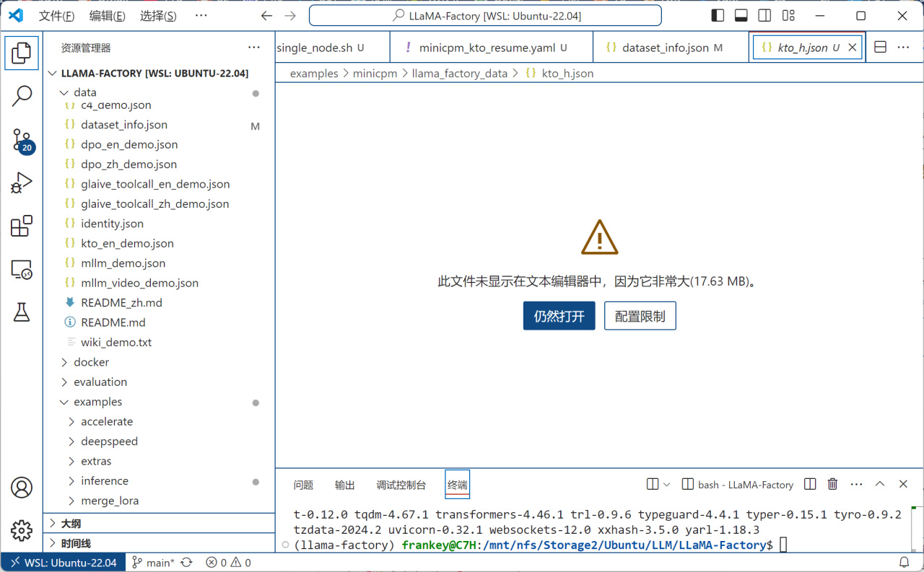Open the 资源管理器 header's more actions ellipsis
The image size is (924, 572).
click(254, 48)
